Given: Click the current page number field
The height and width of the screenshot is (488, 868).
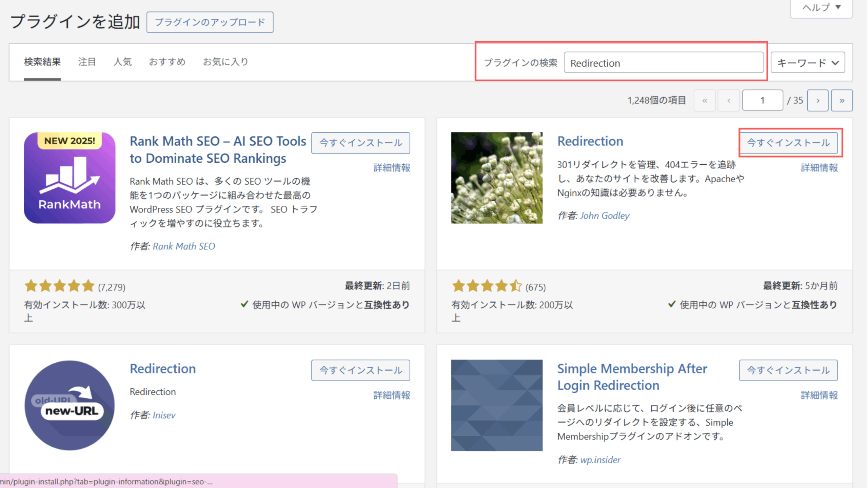Looking at the screenshot, I should coord(762,100).
